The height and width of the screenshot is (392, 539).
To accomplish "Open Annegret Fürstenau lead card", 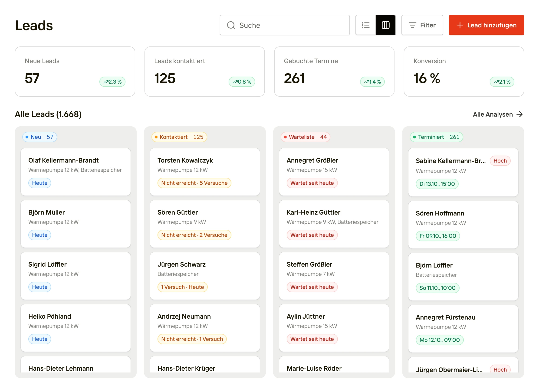I will click(463, 329).
